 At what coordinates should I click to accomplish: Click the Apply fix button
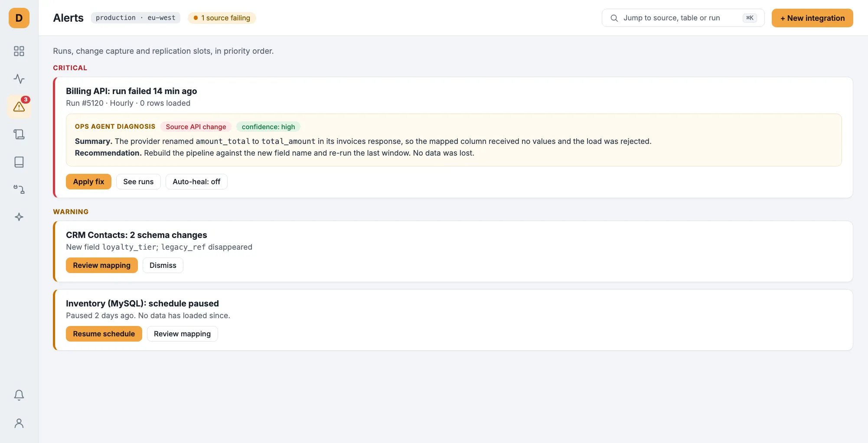tap(88, 182)
